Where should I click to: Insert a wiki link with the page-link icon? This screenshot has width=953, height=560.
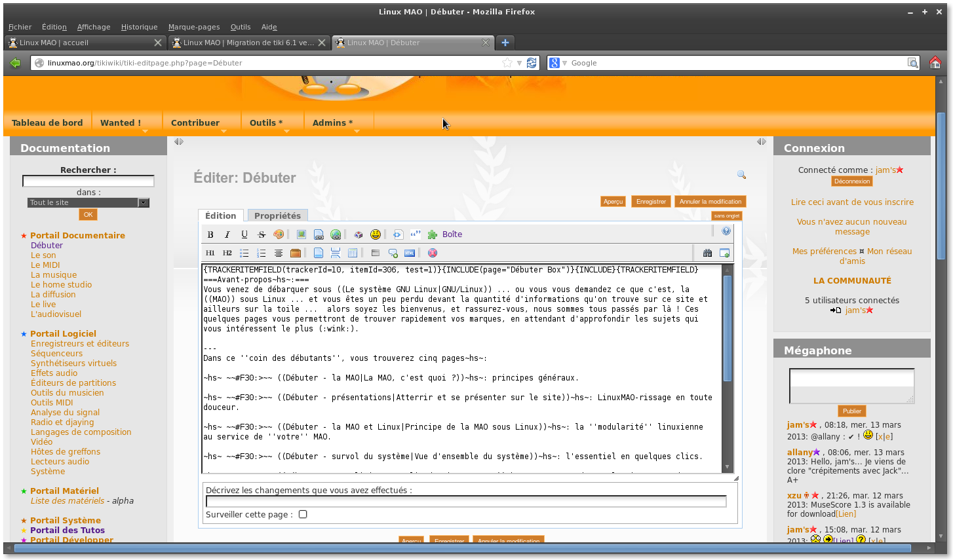(319, 234)
